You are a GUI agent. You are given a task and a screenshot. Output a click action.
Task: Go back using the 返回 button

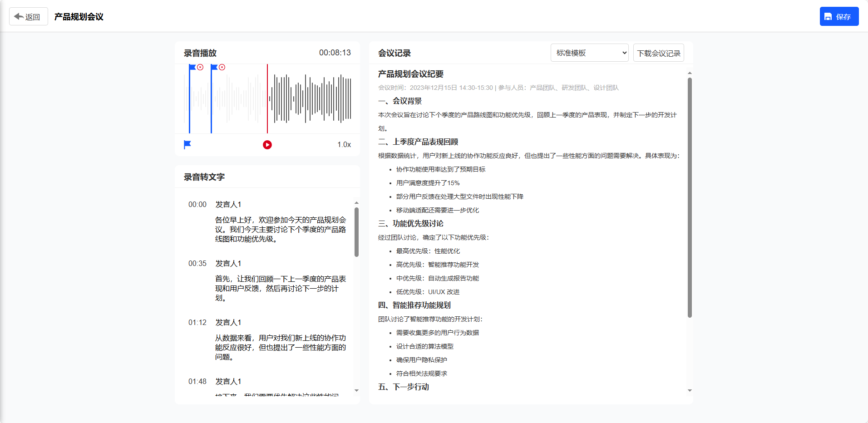[x=28, y=17]
